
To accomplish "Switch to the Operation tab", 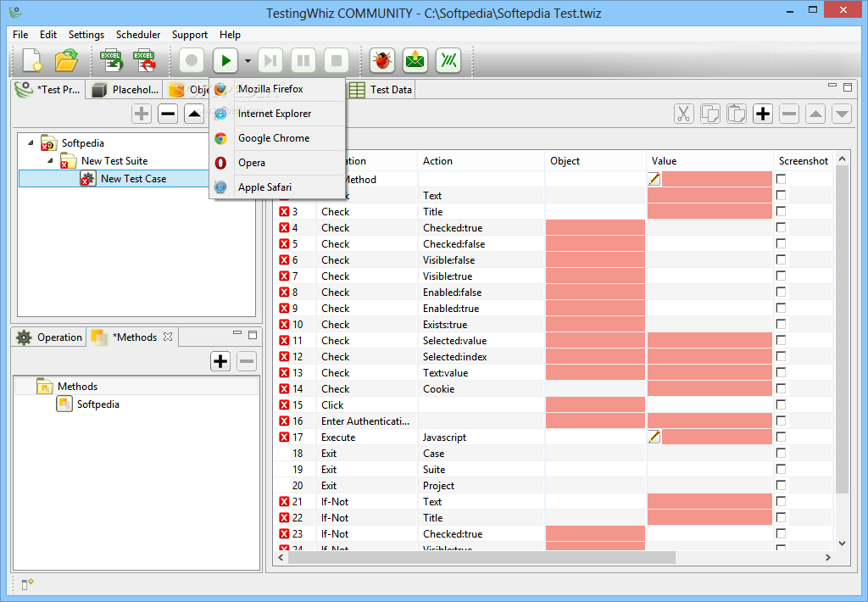I will tap(48, 337).
